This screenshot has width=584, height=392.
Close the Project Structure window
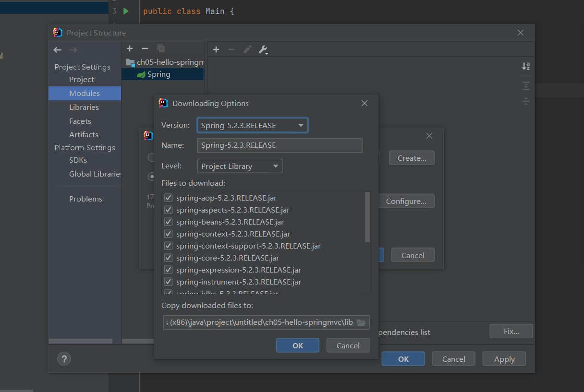tap(521, 33)
